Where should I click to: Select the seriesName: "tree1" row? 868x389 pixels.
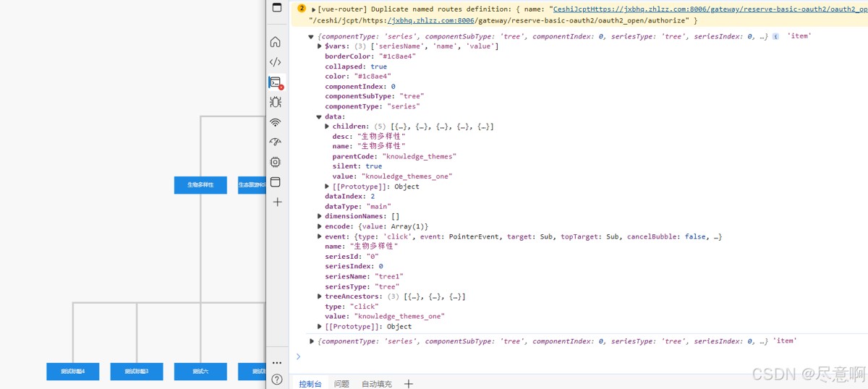click(365, 277)
